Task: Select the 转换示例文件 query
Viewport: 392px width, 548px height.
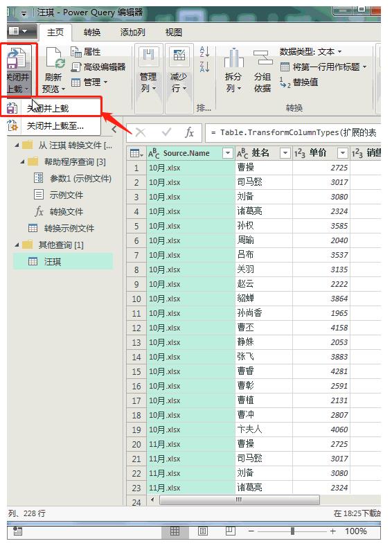Action: click(62, 228)
